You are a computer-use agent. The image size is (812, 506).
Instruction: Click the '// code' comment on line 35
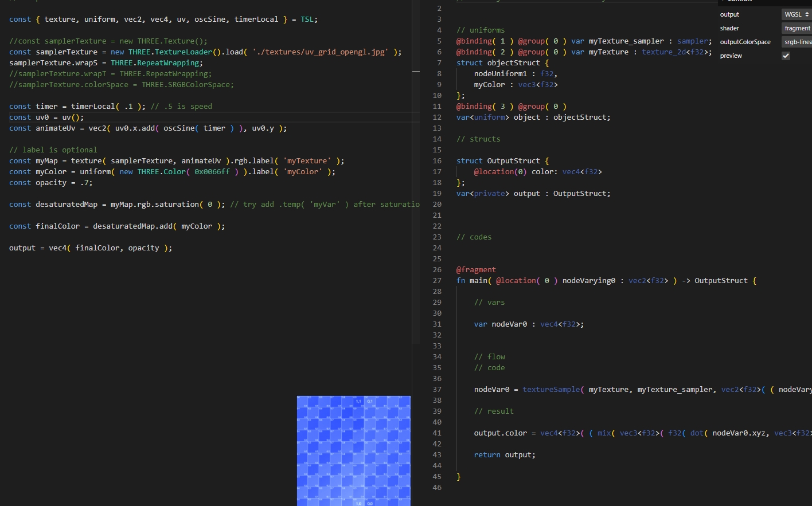click(489, 368)
